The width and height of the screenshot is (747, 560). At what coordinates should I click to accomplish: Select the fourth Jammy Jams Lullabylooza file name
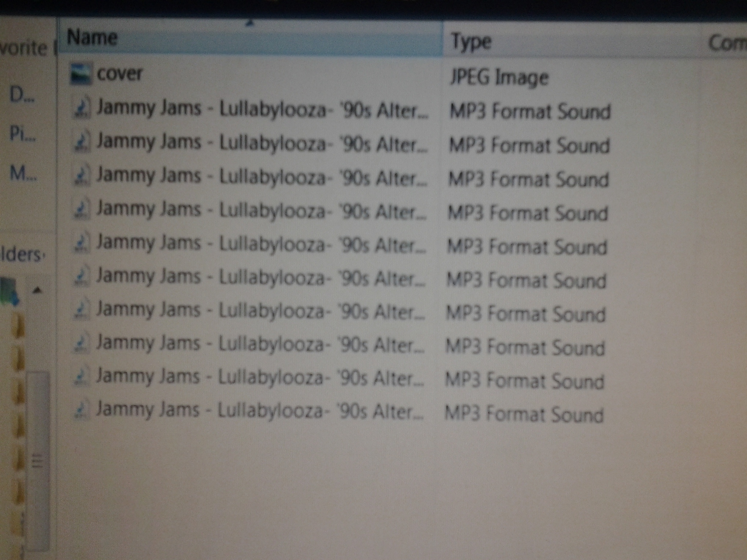coord(261,210)
